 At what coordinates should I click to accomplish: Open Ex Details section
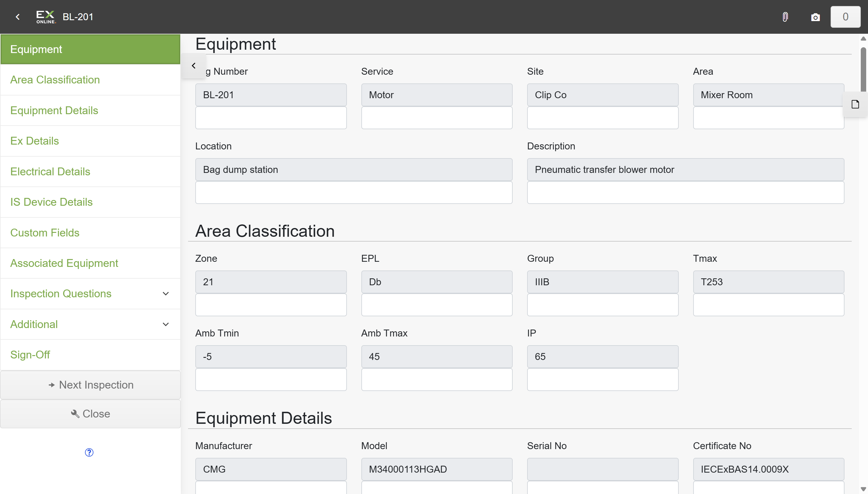90,141
